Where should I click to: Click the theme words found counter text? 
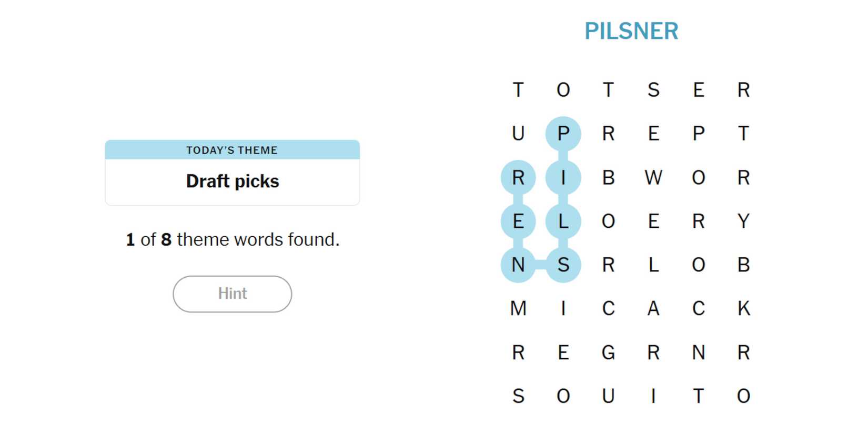click(232, 239)
